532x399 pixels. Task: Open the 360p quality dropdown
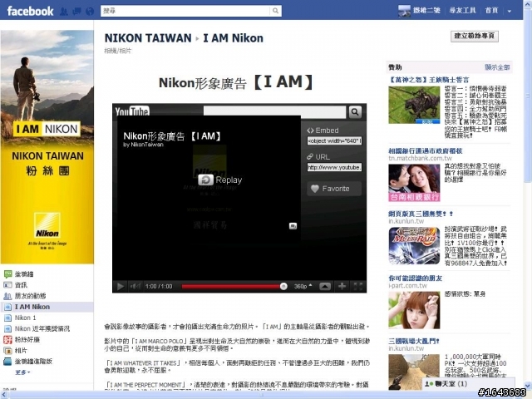pos(303,286)
